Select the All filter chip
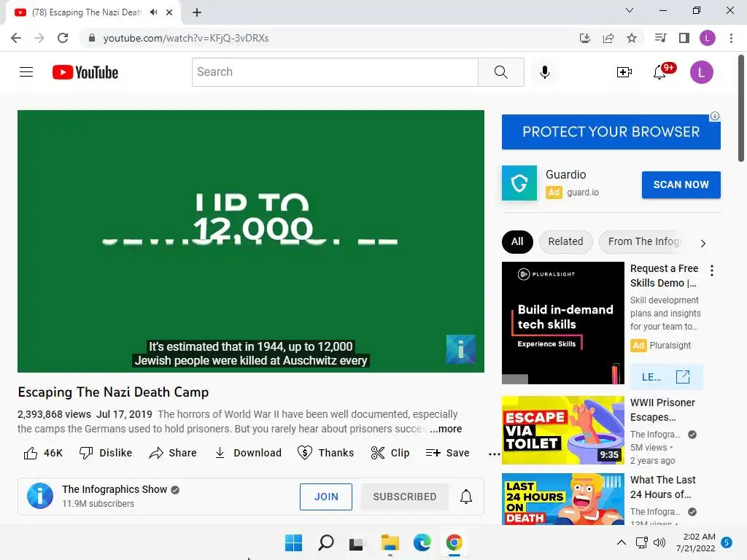Image resolution: width=747 pixels, height=560 pixels. 517,241
